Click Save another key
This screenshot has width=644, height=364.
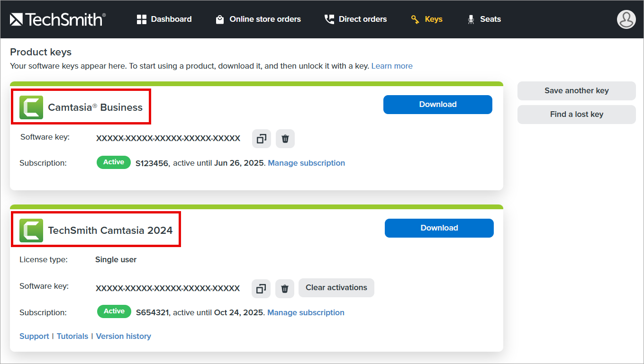pos(576,91)
